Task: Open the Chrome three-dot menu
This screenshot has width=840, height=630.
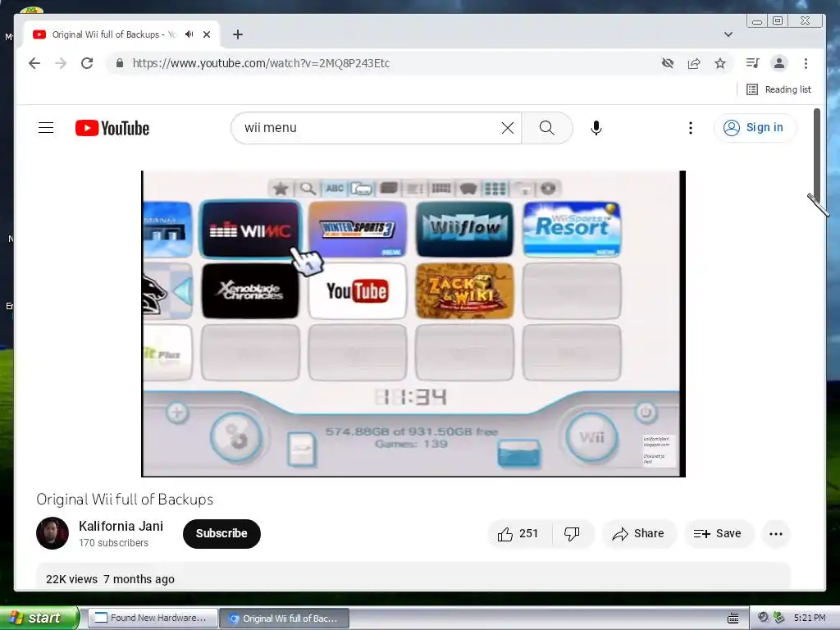Action: click(806, 63)
